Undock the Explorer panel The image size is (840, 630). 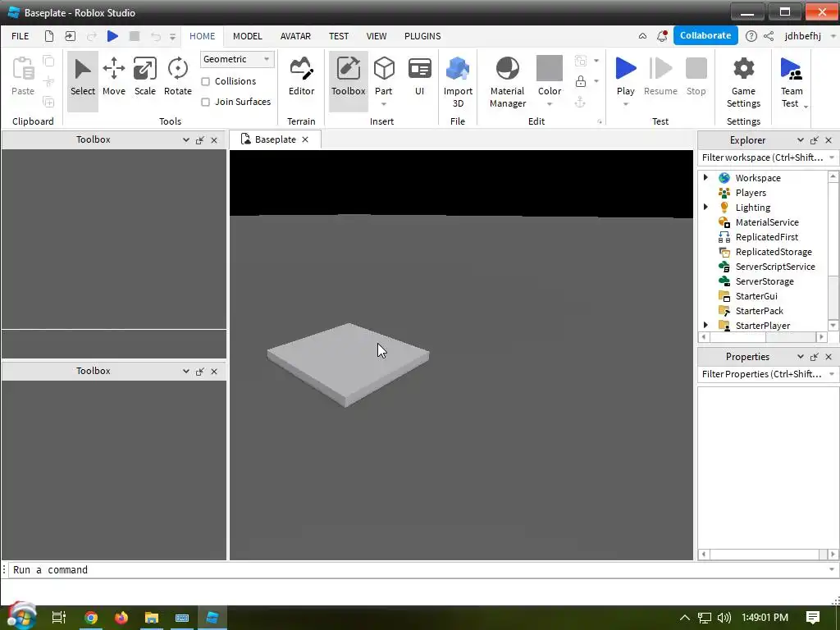click(815, 139)
